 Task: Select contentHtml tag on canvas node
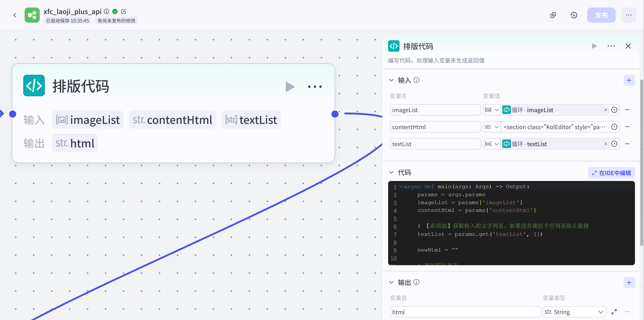pyautogui.click(x=172, y=120)
